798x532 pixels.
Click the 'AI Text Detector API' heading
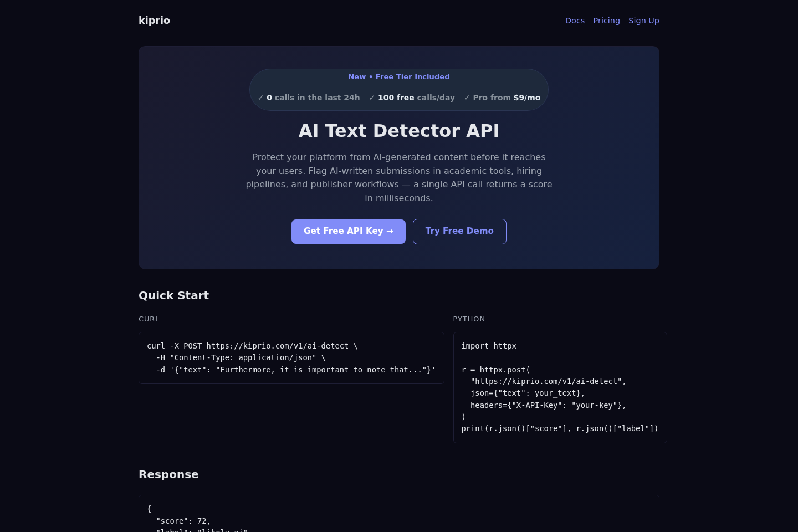tap(399, 131)
